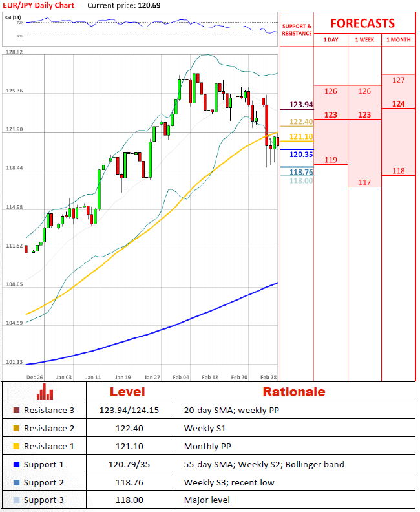Select the 'Resistance 1' row label
Viewport: 420px width, 512px height.
click(x=49, y=446)
